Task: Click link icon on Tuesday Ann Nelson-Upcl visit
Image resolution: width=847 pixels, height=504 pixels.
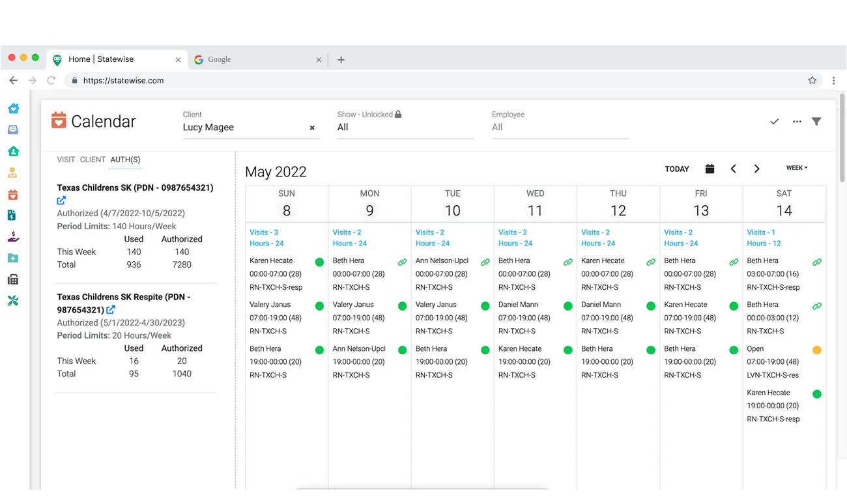Action: 485,262
